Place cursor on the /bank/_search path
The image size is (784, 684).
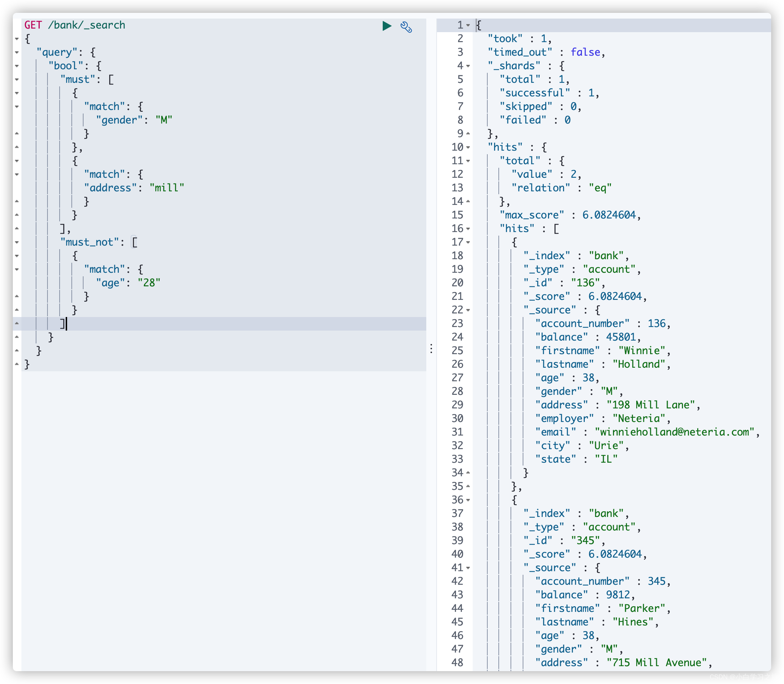87,25
